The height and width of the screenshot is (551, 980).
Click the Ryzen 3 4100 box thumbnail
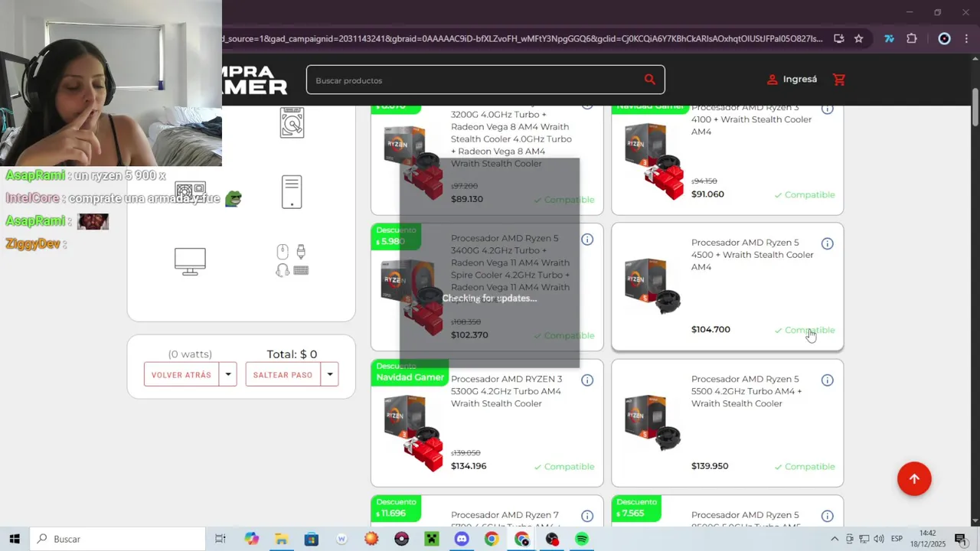(654, 161)
